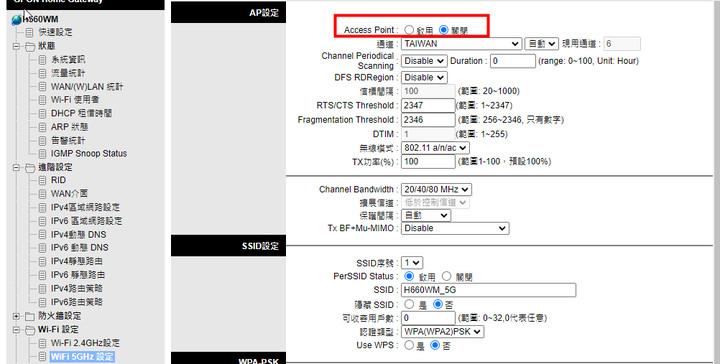The width and height of the screenshot is (720, 364).
Task: Set PerSSID Status to 關閉
Action: click(x=446, y=276)
